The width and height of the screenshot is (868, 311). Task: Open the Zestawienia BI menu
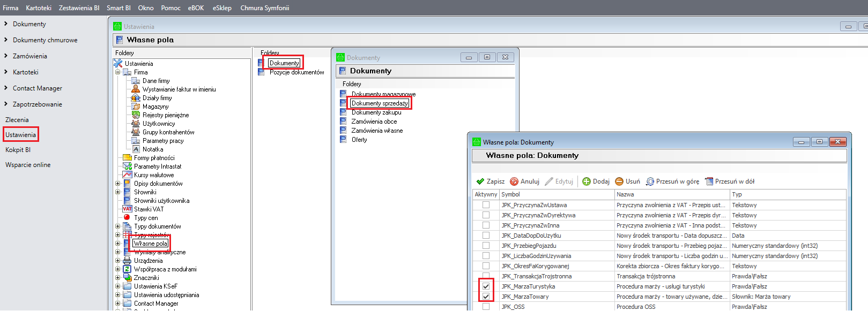pos(79,8)
